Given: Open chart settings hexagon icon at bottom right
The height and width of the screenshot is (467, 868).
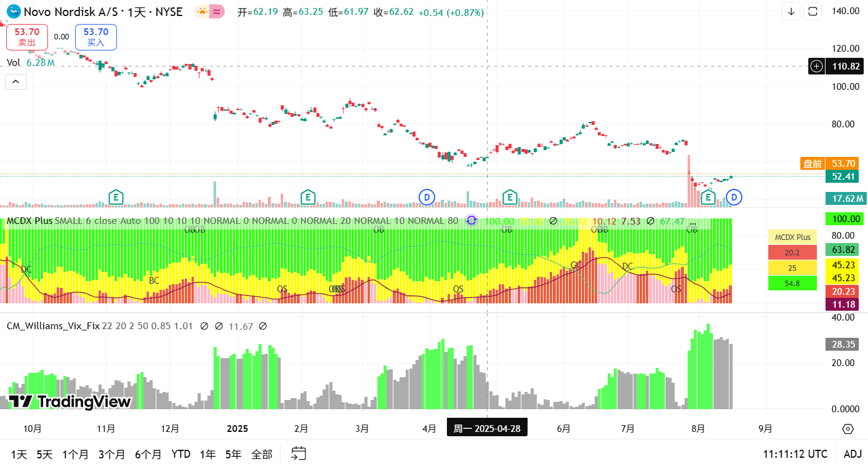Looking at the screenshot, I should (848, 429).
